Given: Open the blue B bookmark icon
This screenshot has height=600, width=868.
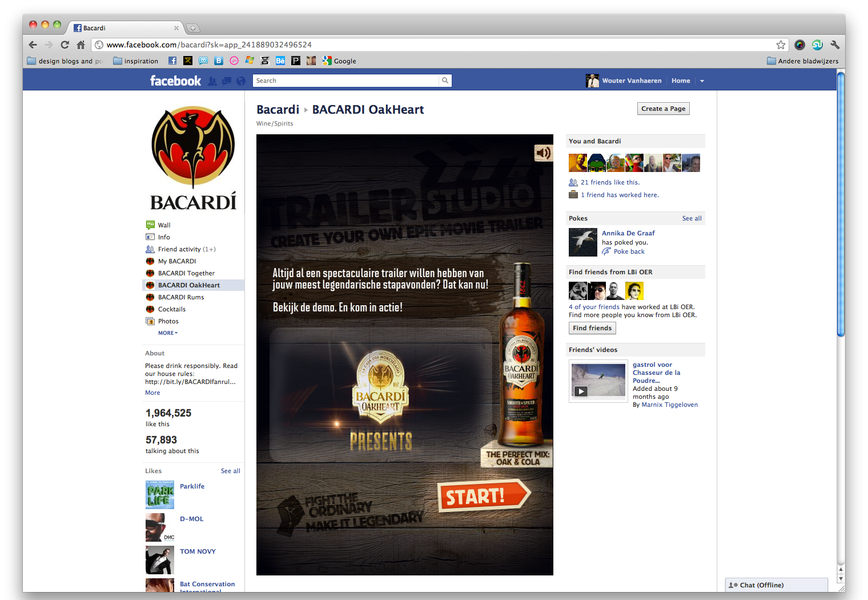Looking at the screenshot, I should click(219, 61).
